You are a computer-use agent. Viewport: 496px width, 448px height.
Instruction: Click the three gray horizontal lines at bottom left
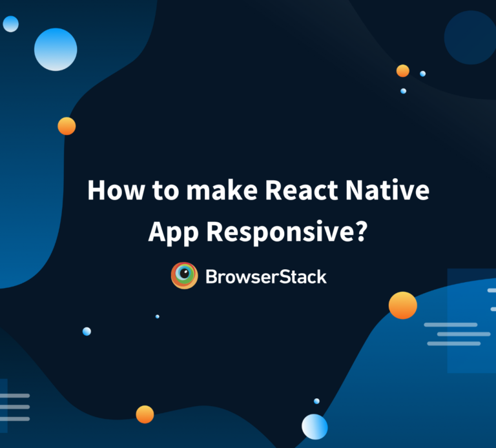click(x=14, y=407)
